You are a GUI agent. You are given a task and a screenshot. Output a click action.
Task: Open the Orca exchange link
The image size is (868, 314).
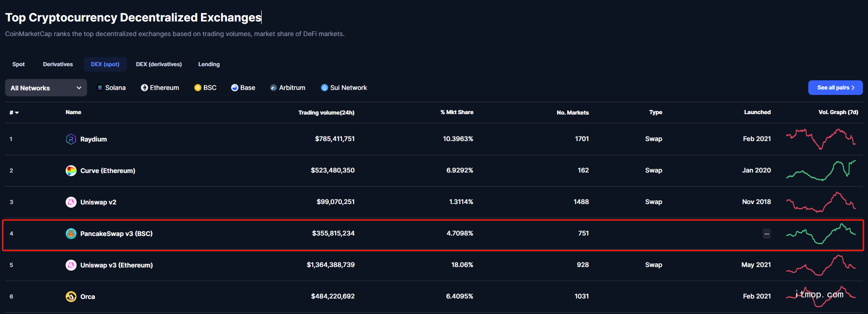pyautogui.click(x=88, y=297)
